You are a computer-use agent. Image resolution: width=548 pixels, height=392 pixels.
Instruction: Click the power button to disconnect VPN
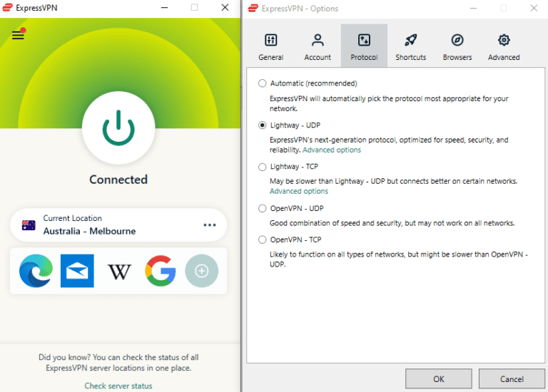118,128
